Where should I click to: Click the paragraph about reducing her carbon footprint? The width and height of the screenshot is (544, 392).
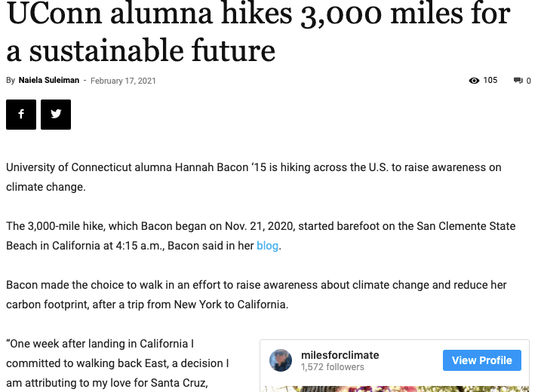(256, 295)
